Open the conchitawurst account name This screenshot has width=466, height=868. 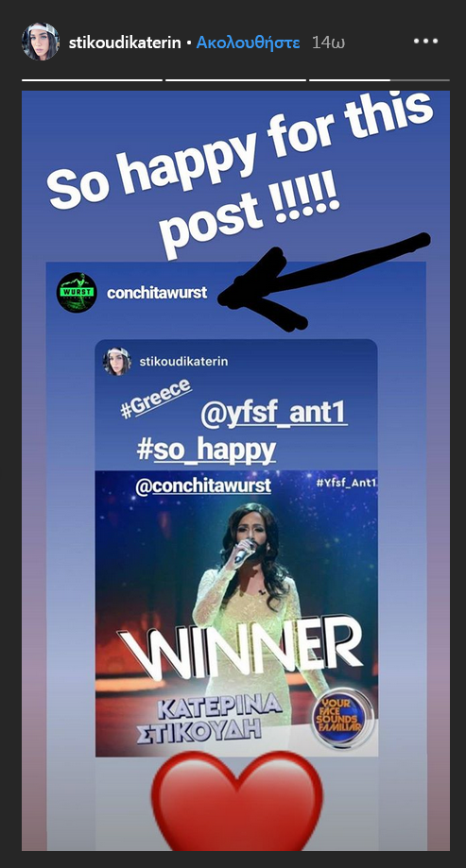tap(157, 293)
